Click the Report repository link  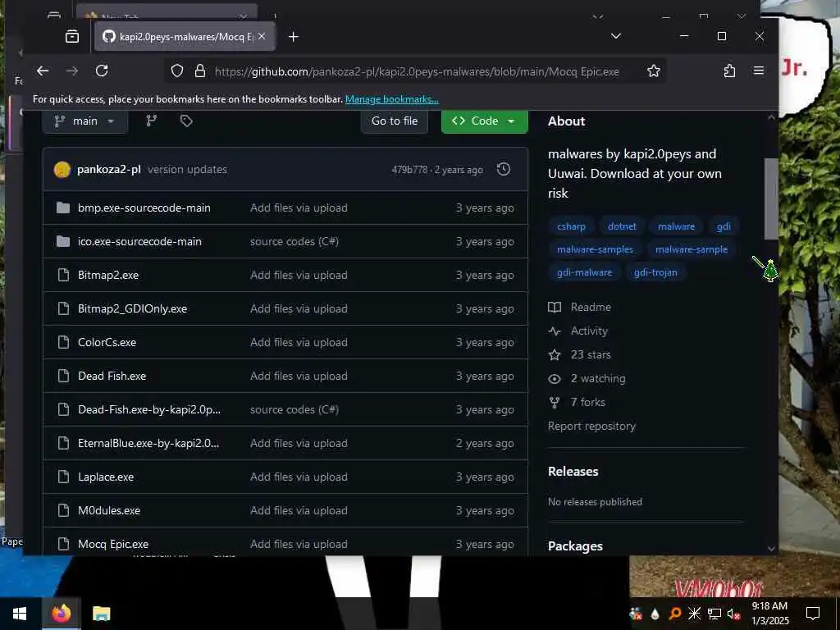pyautogui.click(x=592, y=427)
